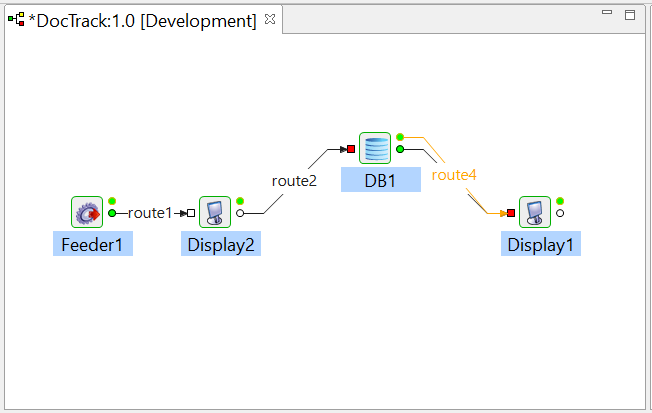Click the green status dot above Display2's port
This screenshot has width=652, height=413.
point(240,201)
